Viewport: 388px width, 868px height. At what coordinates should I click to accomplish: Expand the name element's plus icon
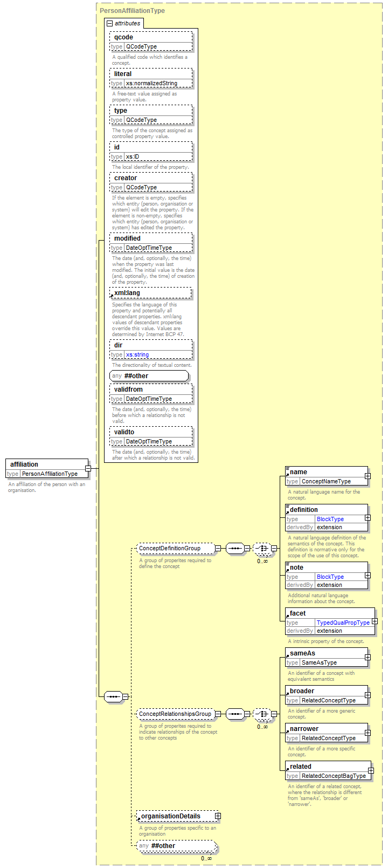(368, 476)
